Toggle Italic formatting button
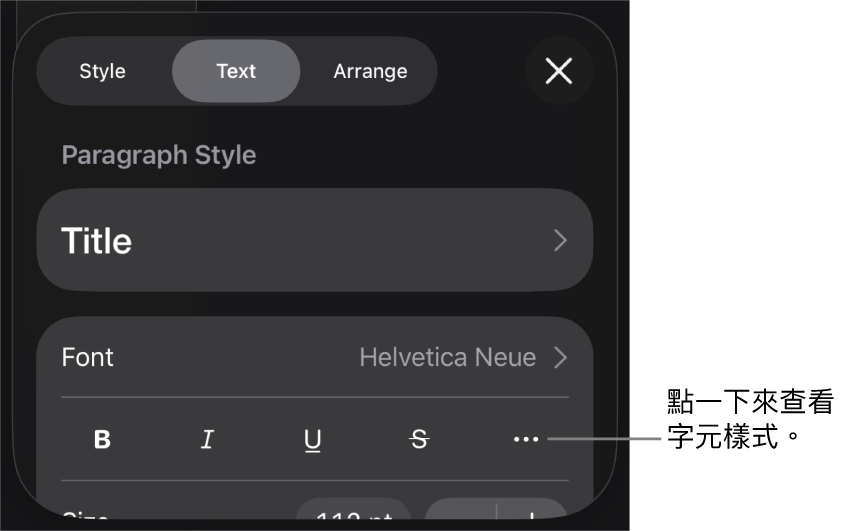This screenshot has width=852, height=531. click(207, 439)
